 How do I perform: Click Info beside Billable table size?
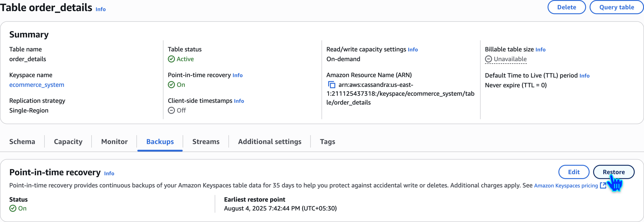coord(540,50)
